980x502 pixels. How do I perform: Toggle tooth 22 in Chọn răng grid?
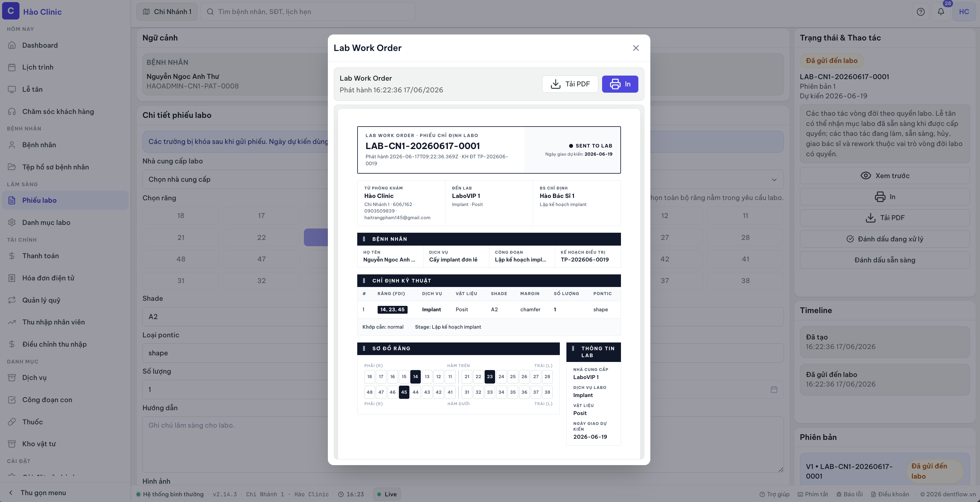[261, 238]
